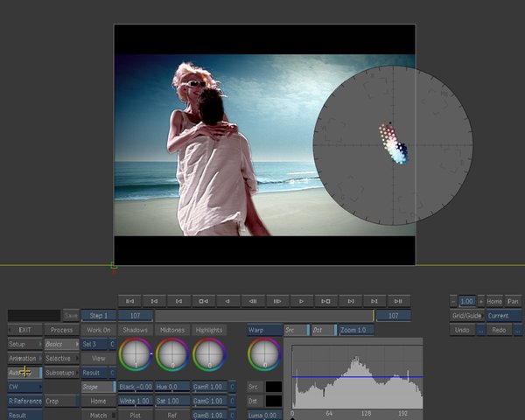
Task: Open the Selective dropdown
Action: (x=60, y=358)
